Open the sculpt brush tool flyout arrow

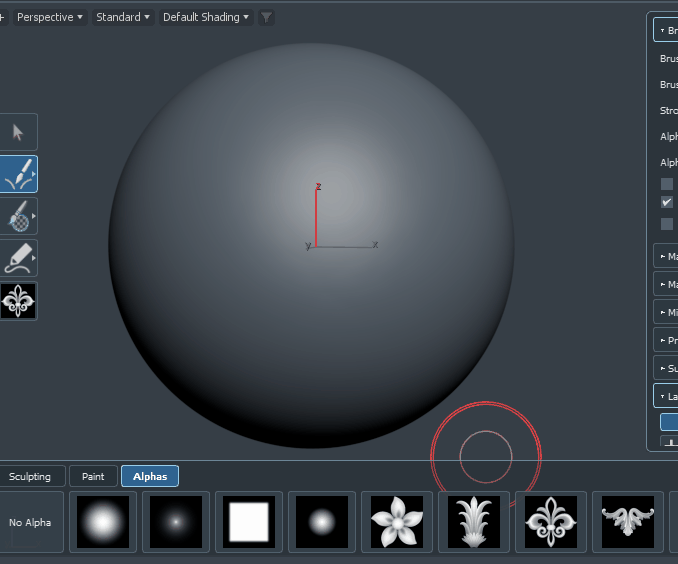coord(34,174)
